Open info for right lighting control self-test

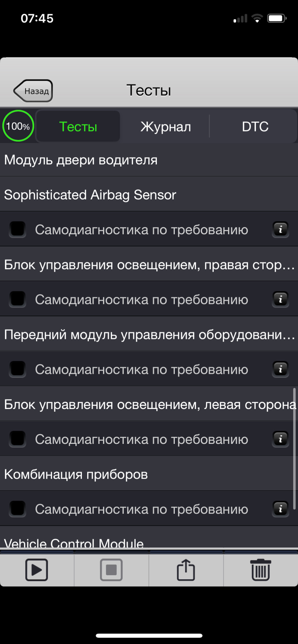click(x=281, y=299)
